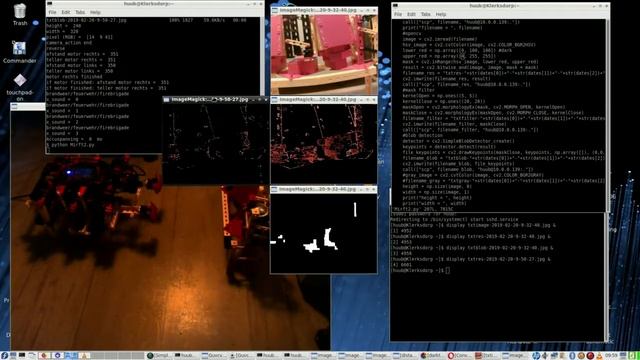Click the VLC cone tray icon
The width and height of the screenshot is (640, 360).
(x=599, y=356)
